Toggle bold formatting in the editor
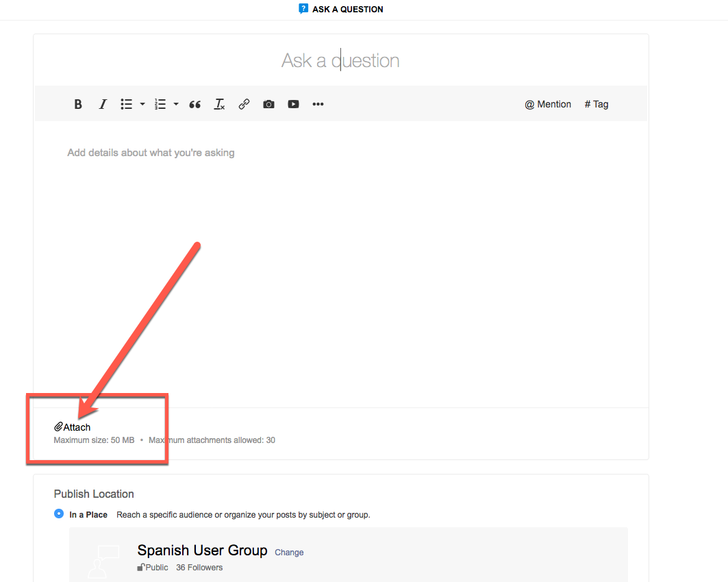Screen dimensions: 728x582 pyautogui.click(x=78, y=105)
